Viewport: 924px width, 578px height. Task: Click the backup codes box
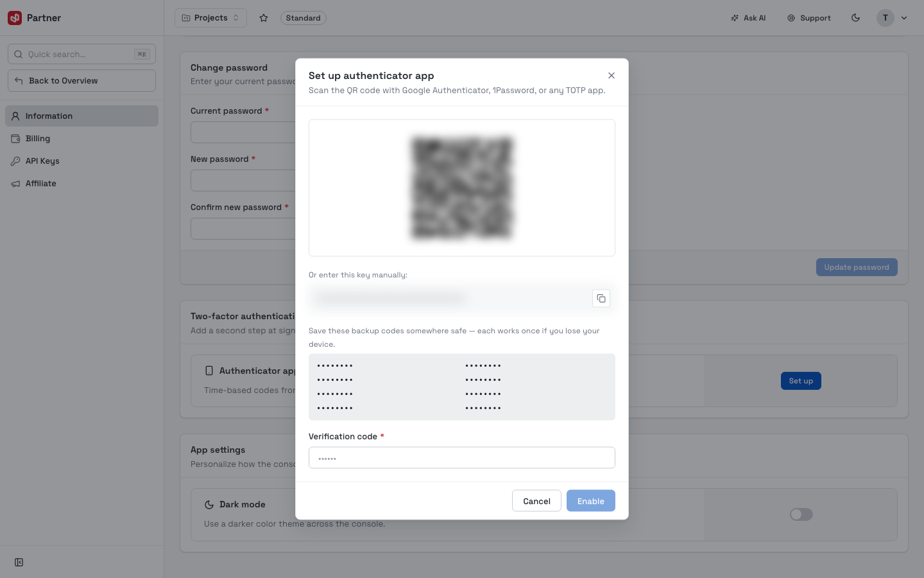pyautogui.click(x=462, y=387)
